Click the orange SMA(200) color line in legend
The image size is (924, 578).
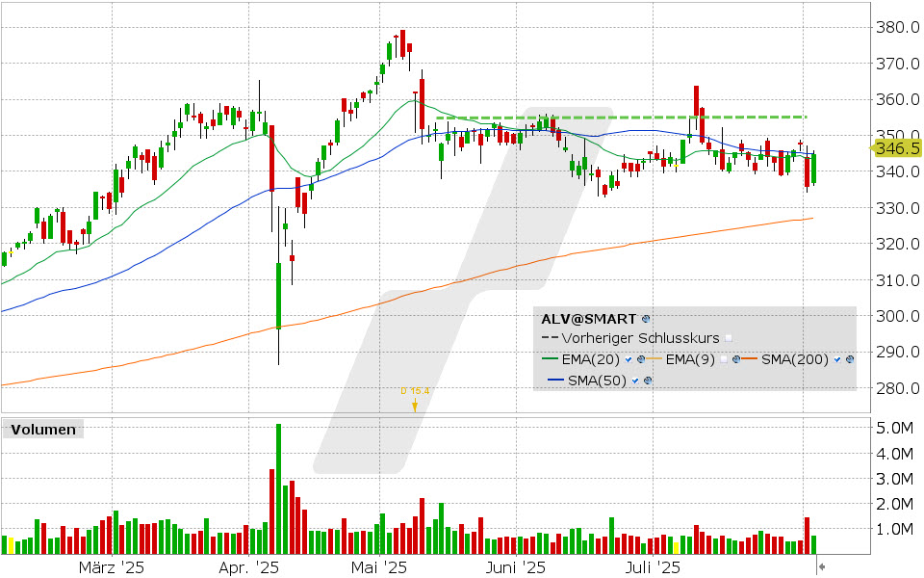coord(750,358)
